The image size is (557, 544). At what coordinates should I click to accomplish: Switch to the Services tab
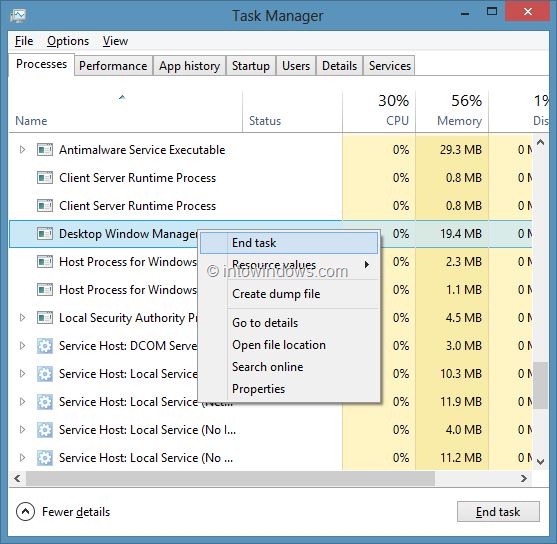(389, 66)
